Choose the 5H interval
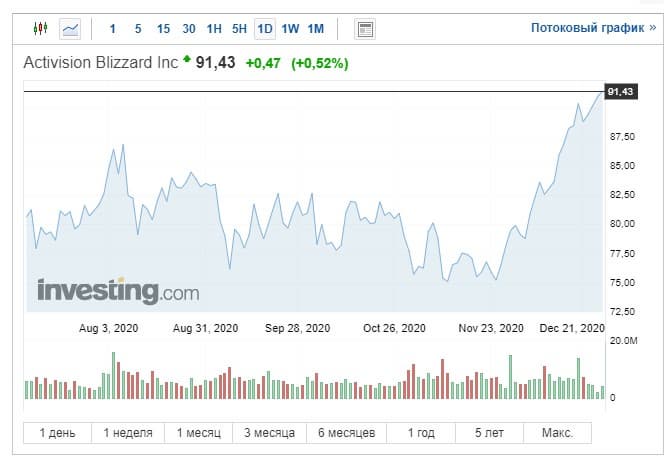Image resolution: width=670 pixels, height=459 pixels. point(240,29)
